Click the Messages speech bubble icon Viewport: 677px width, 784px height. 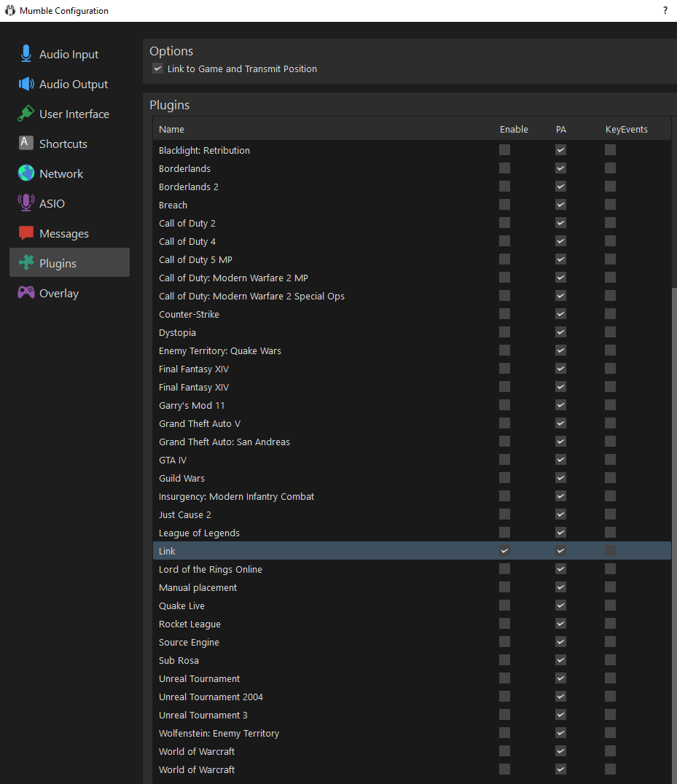[26, 233]
